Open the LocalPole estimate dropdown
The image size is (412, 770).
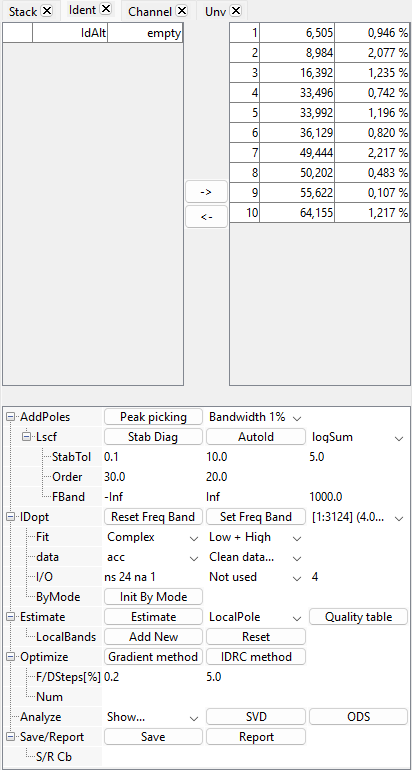tap(255, 617)
